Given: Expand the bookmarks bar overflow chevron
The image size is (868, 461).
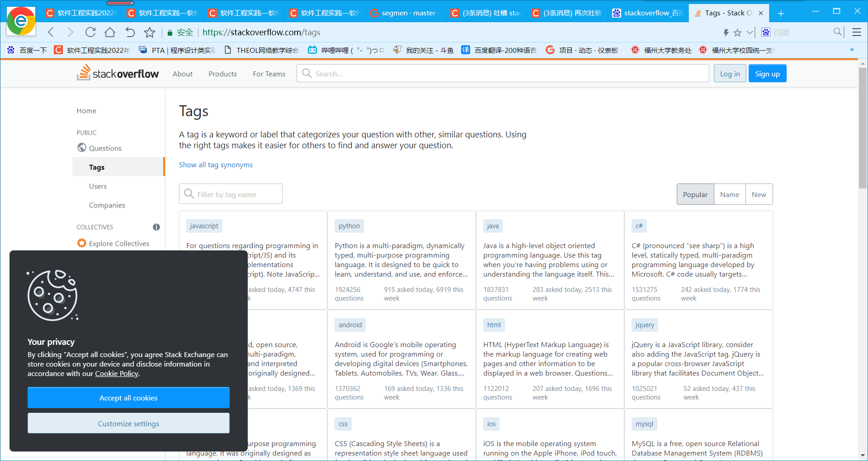Looking at the screenshot, I should point(852,50).
